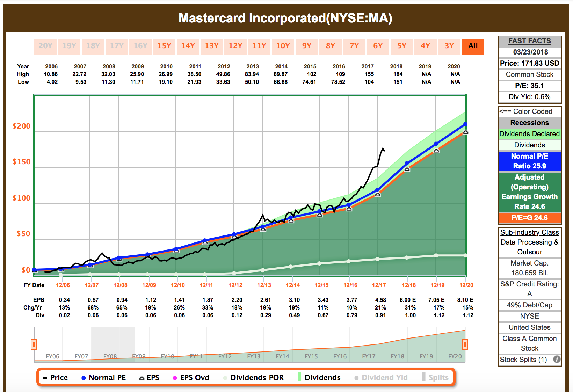Click the info icon beside Stock Splits
Image resolution: width=573 pixels, height=392 pixels.
pos(558,360)
